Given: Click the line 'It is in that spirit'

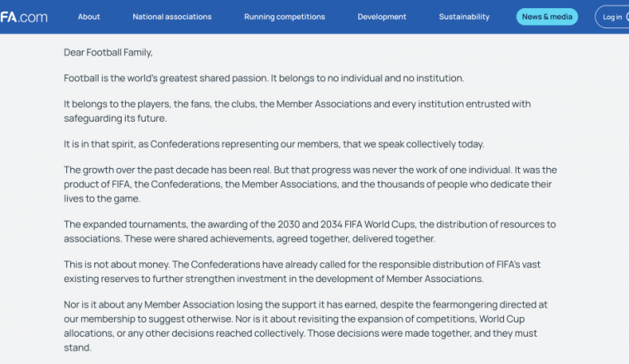Looking at the screenshot, I should [x=274, y=144].
